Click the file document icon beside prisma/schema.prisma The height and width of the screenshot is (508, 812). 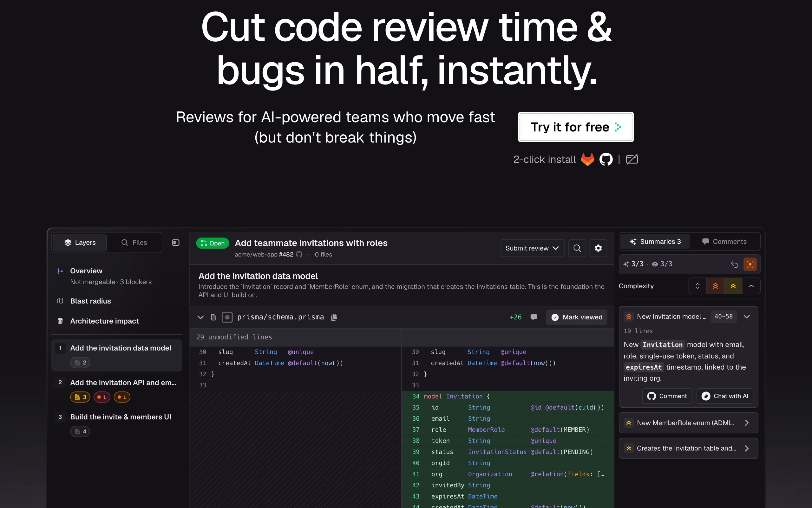click(x=213, y=317)
